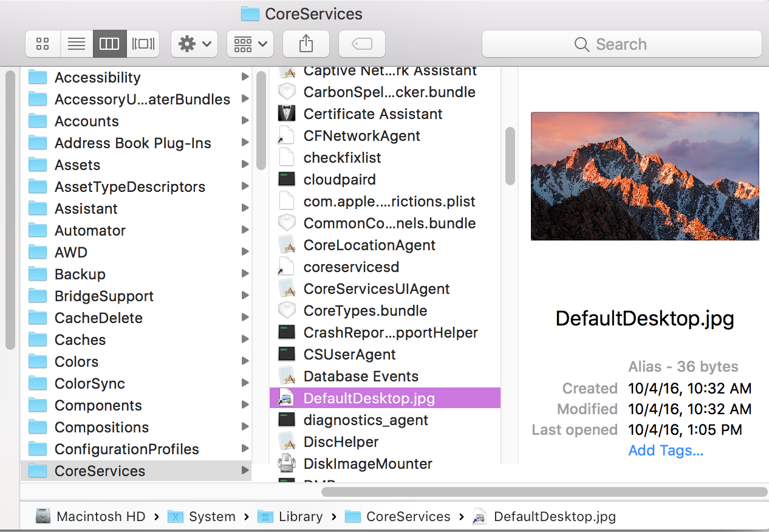Screen dimensions: 769x532
Task: Switch to column view
Action: click(109, 44)
